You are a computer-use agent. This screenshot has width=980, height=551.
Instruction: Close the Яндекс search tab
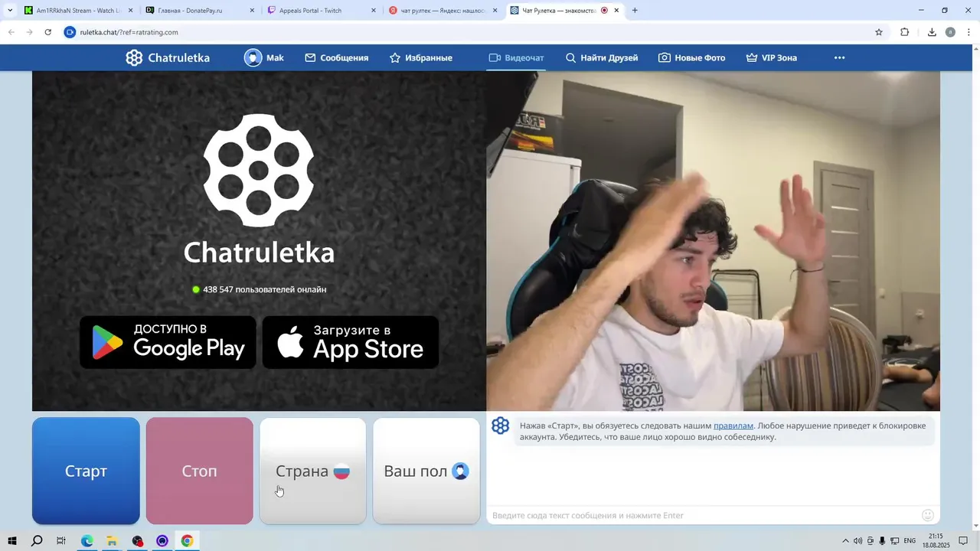click(495, 11)
